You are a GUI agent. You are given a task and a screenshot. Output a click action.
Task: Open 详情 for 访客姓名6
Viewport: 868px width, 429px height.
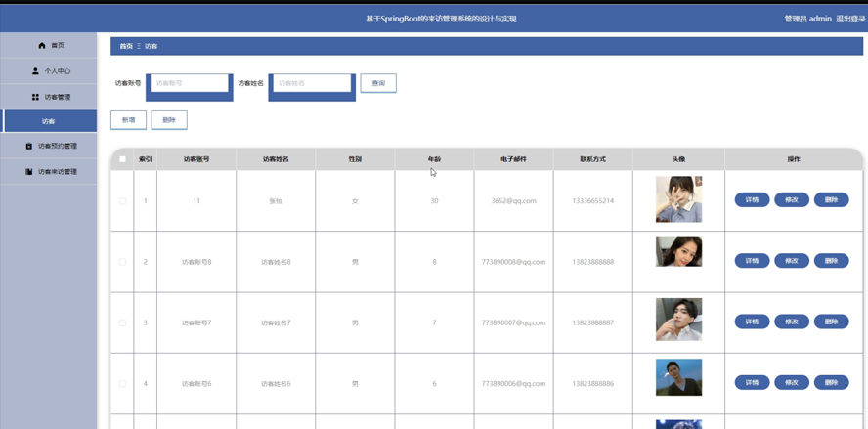click(x=752, y=382)
